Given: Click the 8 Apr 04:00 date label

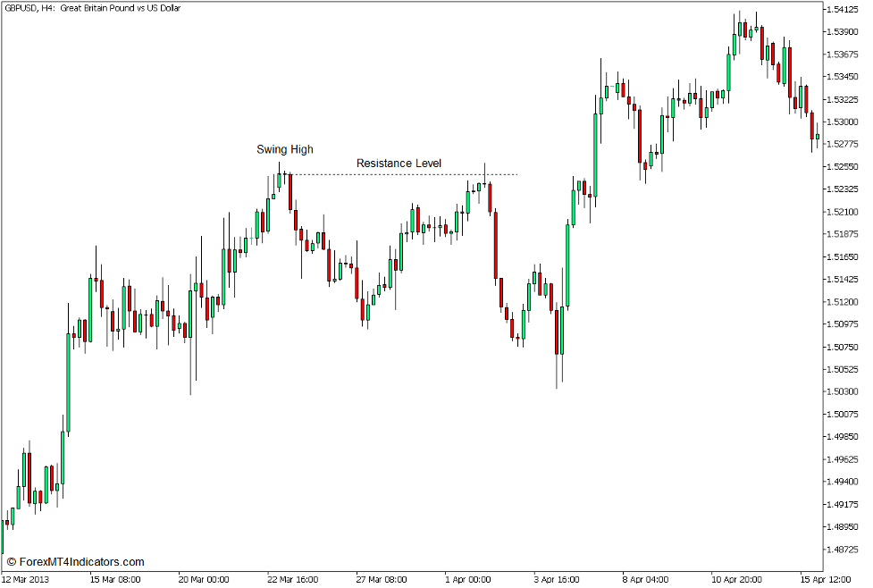Looking at the screenshot, I should (647, 578).
